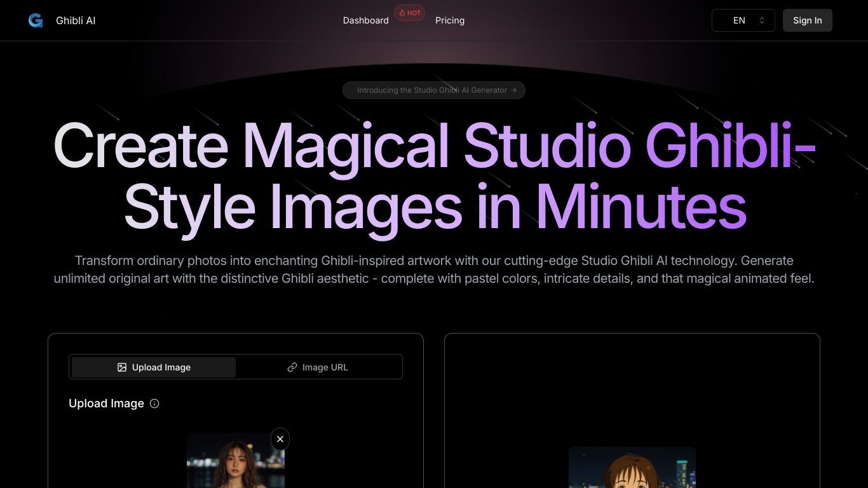The image size is (868, 488).
Task: Click the HOT flame badge
Action: (410, 13)
